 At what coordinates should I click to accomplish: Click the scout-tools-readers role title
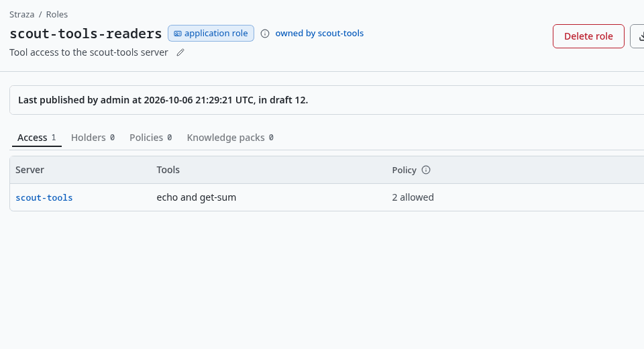pyautogui.click(x=86, y=34)
